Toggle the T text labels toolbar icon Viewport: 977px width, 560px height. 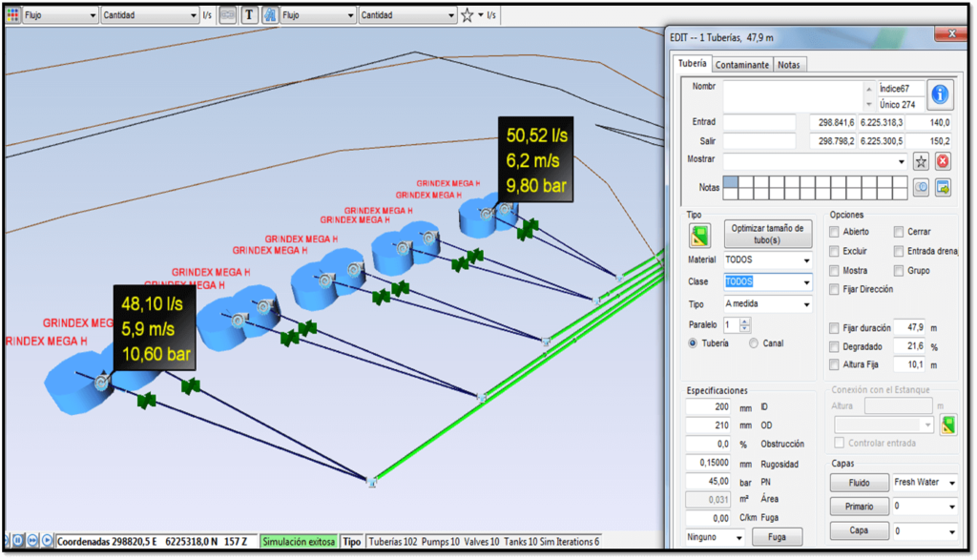(249, 15)
